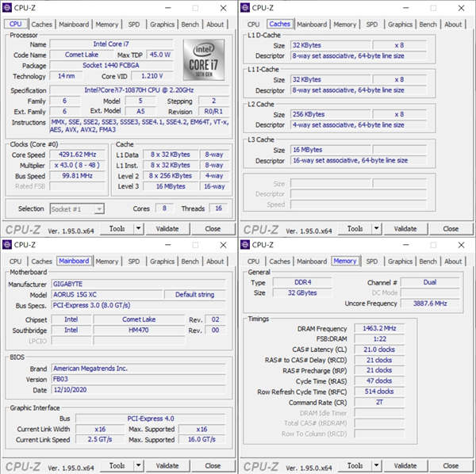Open Graphics tab in top-left CPU window
Image resolution: width=476 pixels, height=474 pixels.
(x=162, y=25)
